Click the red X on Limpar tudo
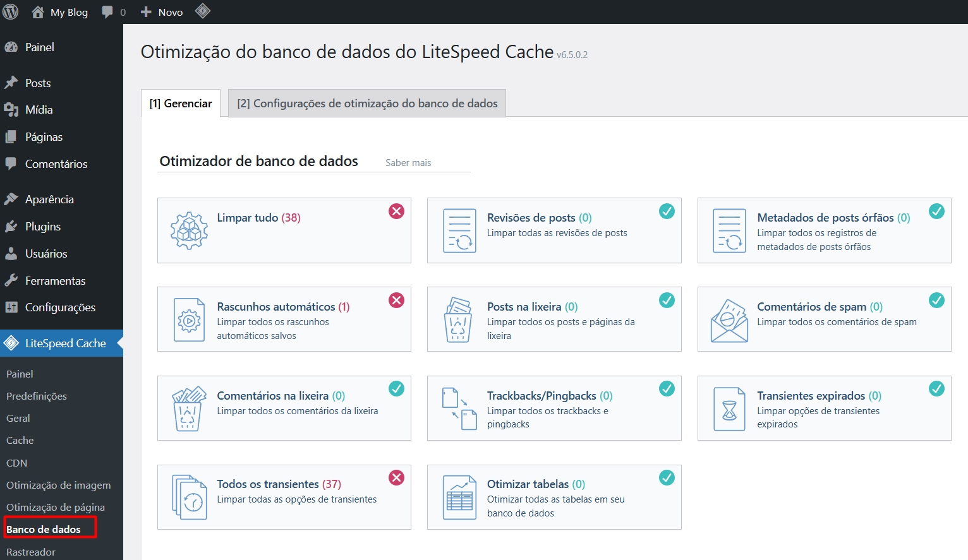This screenshot has width=968, height=560. click(x=397, y=211)
